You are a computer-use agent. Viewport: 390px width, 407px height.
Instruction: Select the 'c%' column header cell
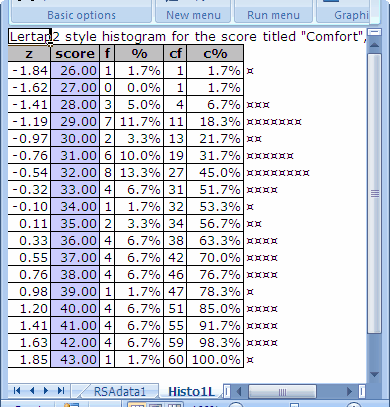pyautogui.click(x=215, y=53)
